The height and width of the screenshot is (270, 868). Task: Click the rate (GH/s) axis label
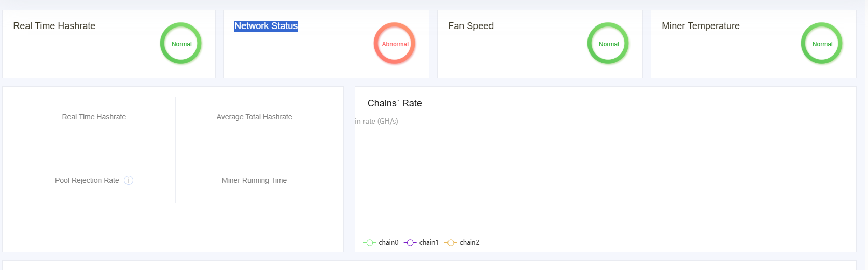point(377,121)
